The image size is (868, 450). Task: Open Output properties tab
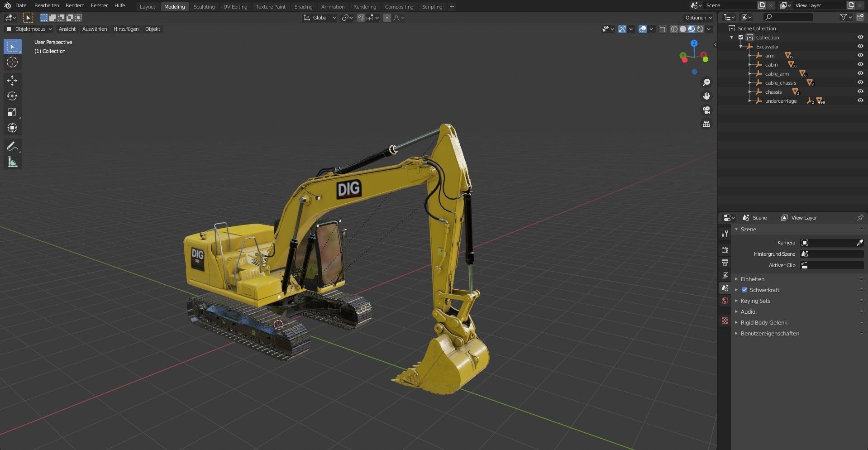[x=725, y=262]
